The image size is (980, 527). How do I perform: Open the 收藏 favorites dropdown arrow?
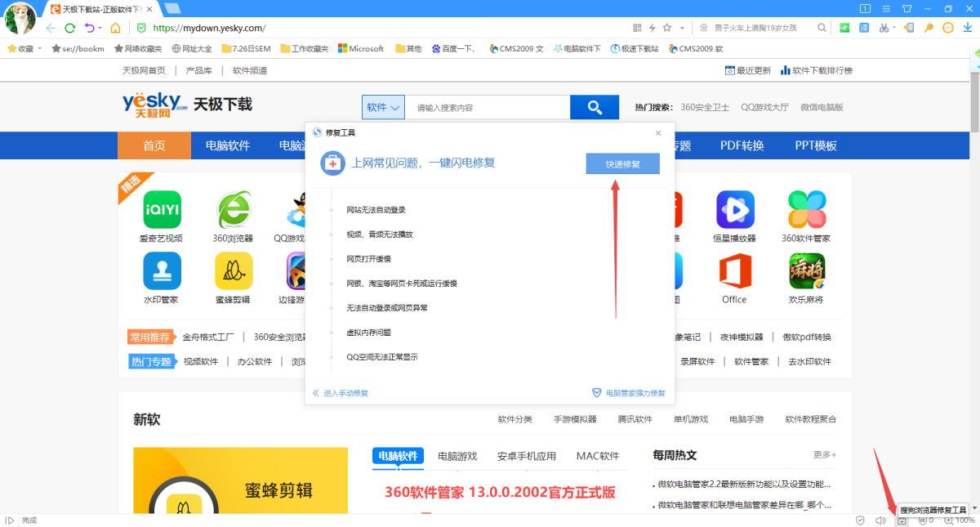pos(40,49)
